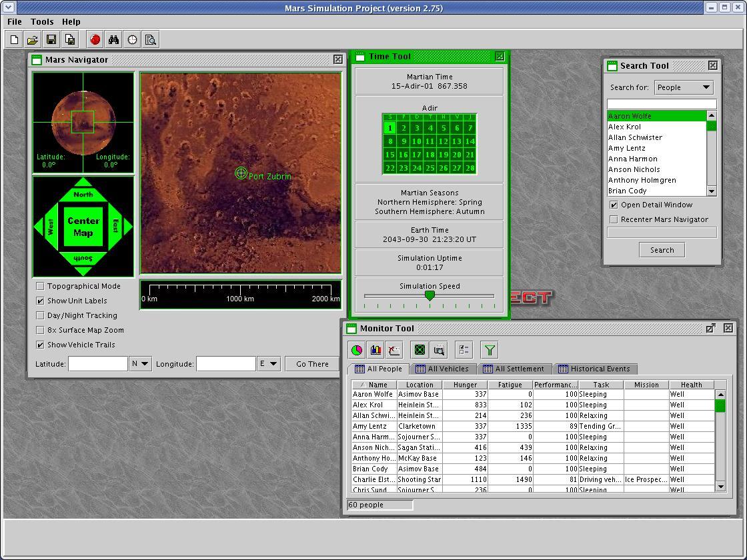Click the floppy disk save icon
The height and width of the screenshot is (560, 747).
click(x=51, y=40)
